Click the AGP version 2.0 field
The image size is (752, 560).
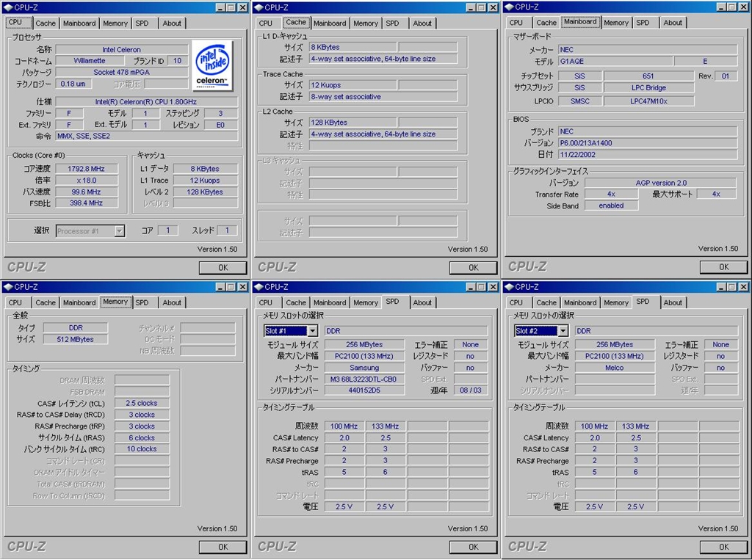click(x=660, y=183)
